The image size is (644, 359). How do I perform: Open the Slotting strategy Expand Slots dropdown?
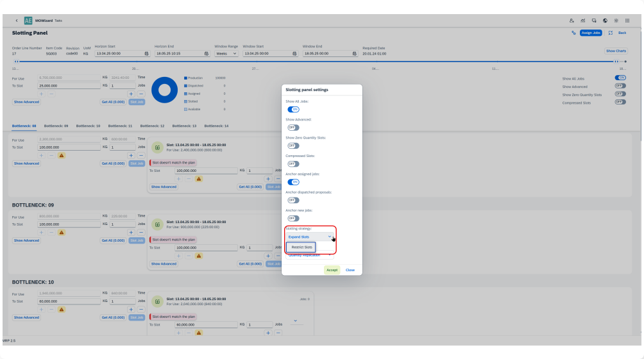pyautogui.click(x=310, y=237)
